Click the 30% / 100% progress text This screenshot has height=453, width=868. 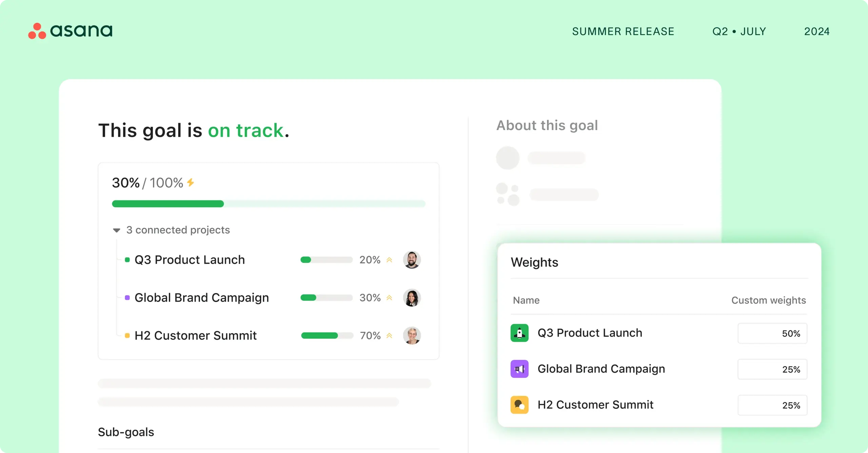tap(147, 183)
